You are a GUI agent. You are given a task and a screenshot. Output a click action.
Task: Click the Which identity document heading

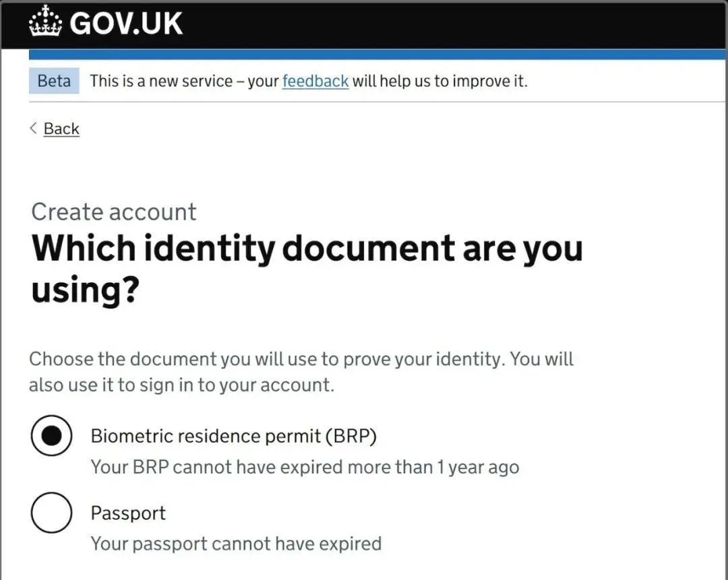click(307, 268)
